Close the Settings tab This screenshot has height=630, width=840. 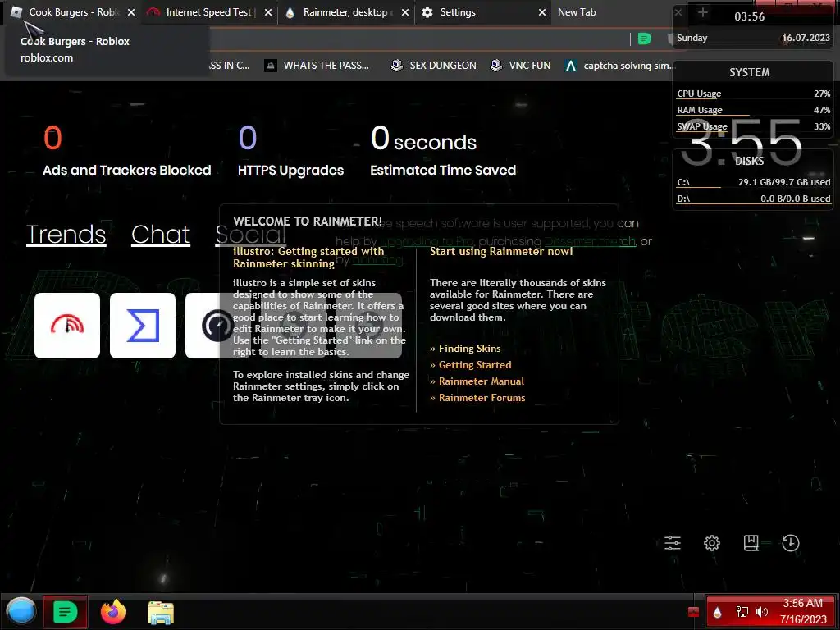[x=542, y=12]
